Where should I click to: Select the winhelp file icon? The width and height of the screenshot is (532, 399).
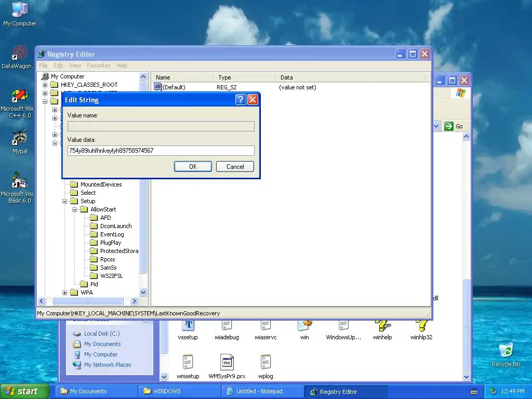(x=382, y=325)
